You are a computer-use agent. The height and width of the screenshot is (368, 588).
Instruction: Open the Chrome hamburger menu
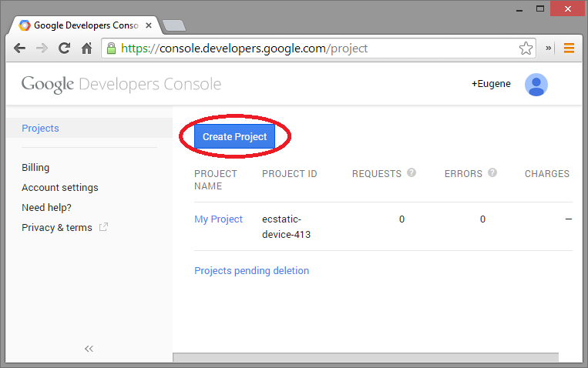click(x=569, y=48)
